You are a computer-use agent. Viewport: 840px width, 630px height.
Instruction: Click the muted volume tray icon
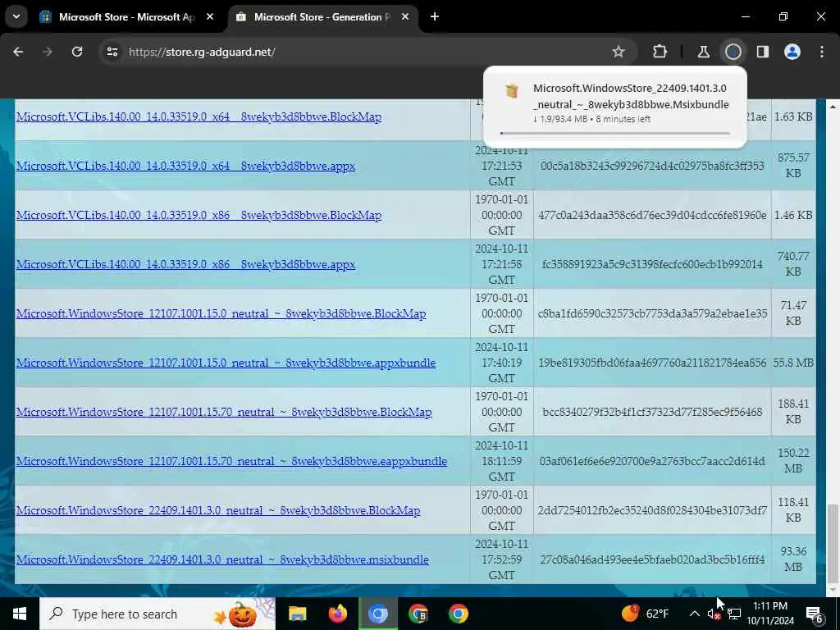(x=714, y=614)
